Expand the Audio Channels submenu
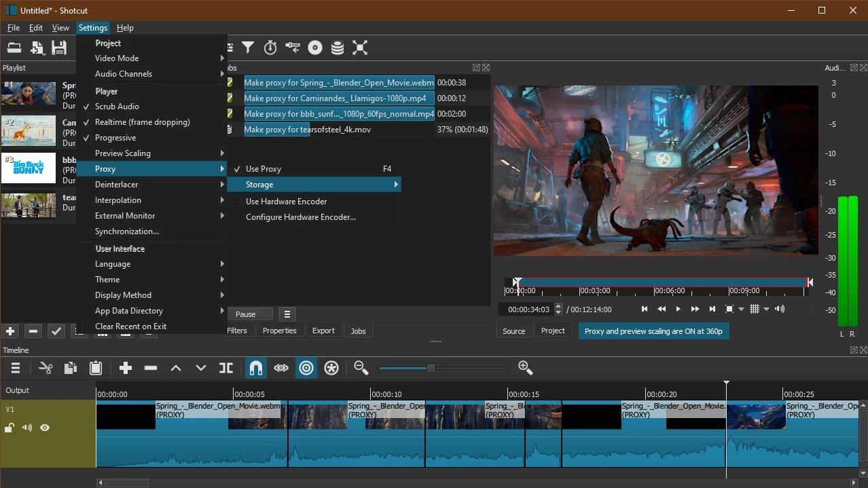This screenshot has height=488, width=868. click(x=151, y=74)
